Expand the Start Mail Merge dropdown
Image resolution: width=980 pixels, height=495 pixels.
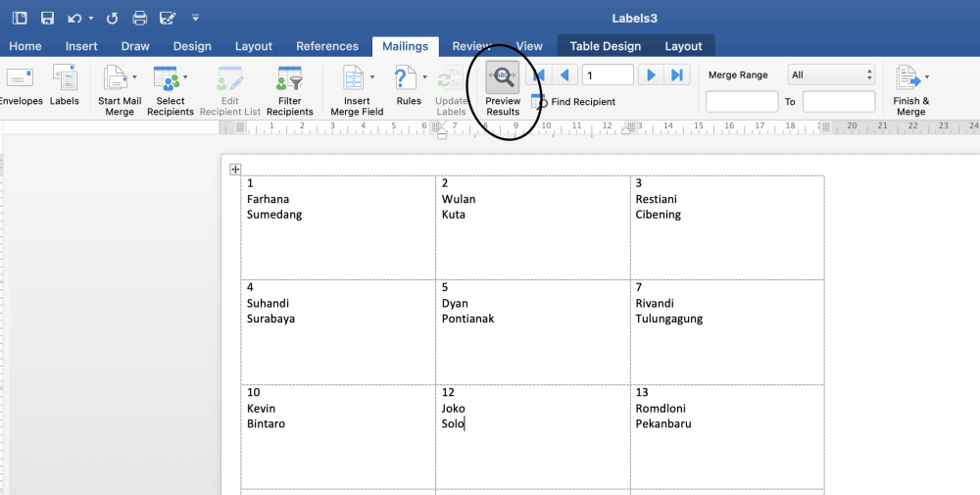[x=134, y=77]
